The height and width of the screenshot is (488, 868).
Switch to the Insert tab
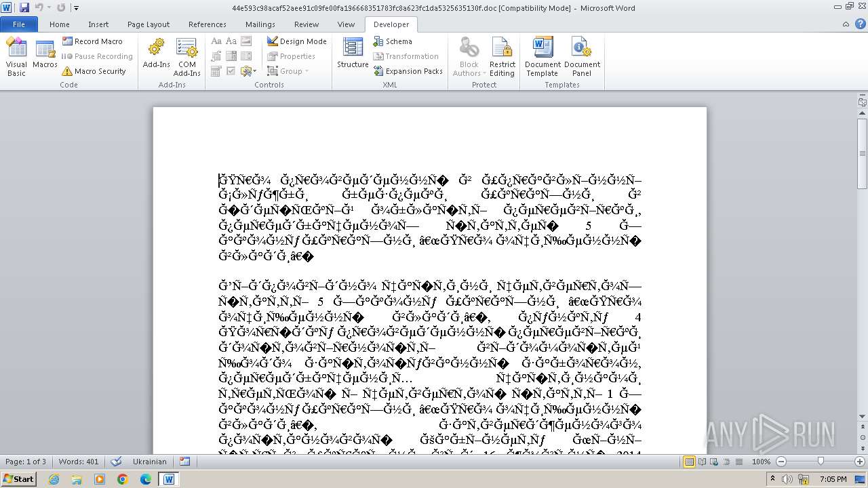pyautogui.click(x=98, y=24)
